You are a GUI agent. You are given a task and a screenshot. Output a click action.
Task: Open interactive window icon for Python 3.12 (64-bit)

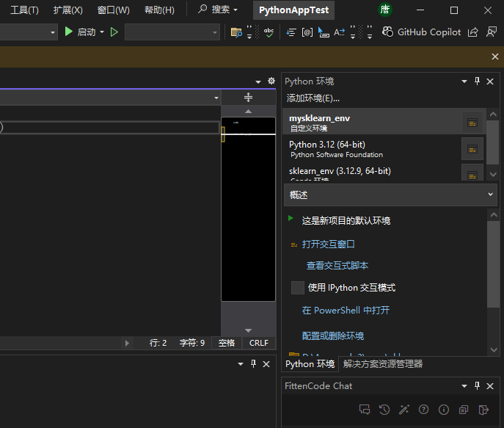click(472, 149)
